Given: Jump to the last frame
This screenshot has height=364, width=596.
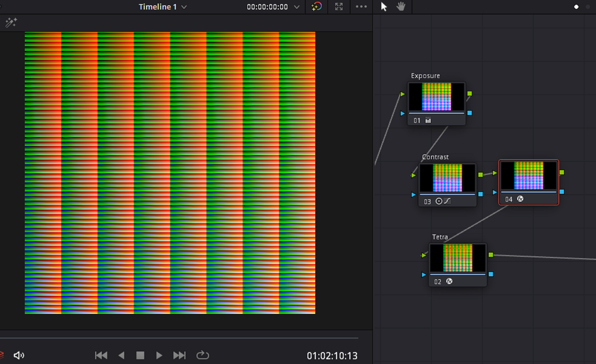Looking at the screenshot, I should (179, 355).
